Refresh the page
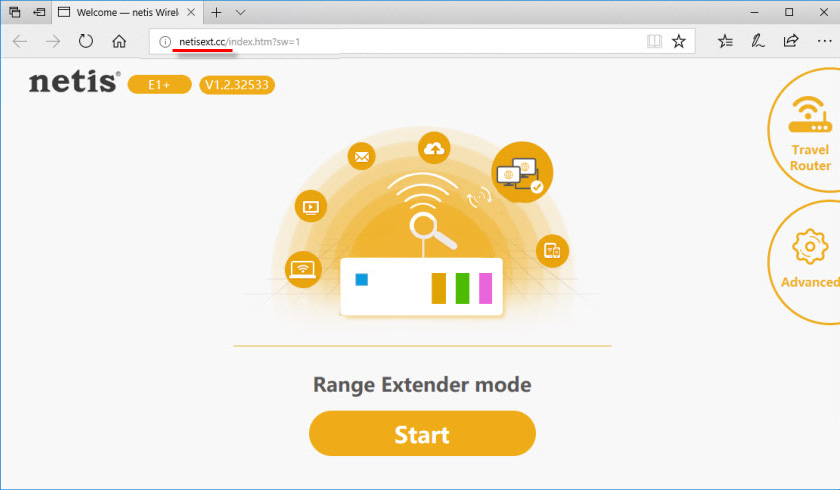Viewport: 840px width, 490px height. tap(86, 41)
